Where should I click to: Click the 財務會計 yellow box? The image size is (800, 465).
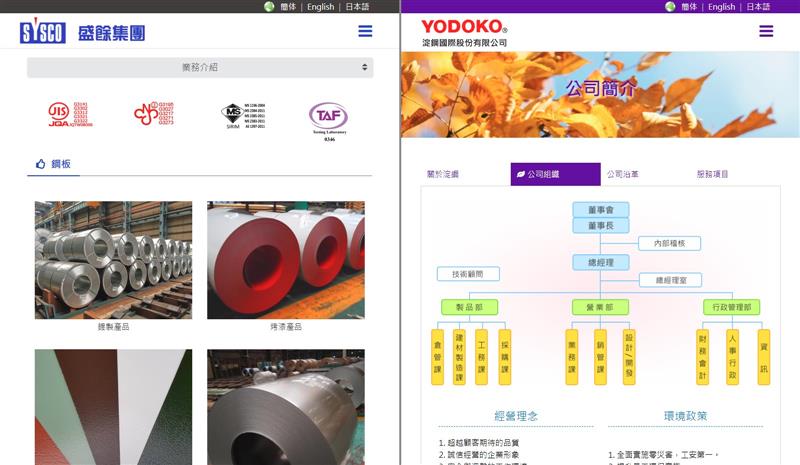point(703,357)
